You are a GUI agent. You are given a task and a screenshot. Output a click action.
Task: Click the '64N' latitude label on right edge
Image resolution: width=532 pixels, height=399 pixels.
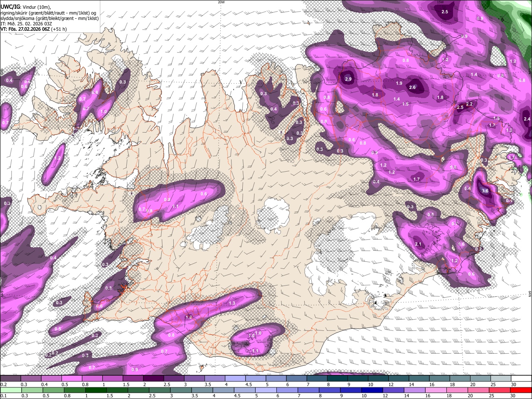tap(530, 294)
